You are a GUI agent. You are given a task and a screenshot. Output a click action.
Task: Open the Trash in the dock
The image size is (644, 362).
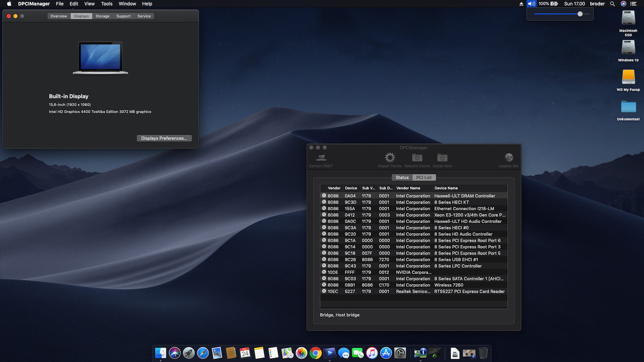[x=483, y=353]
